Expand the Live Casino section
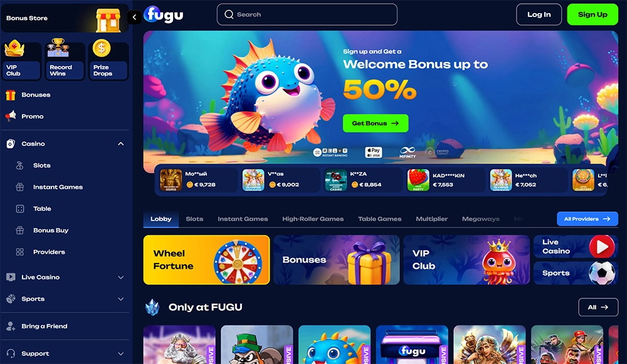 pos(121,278)
